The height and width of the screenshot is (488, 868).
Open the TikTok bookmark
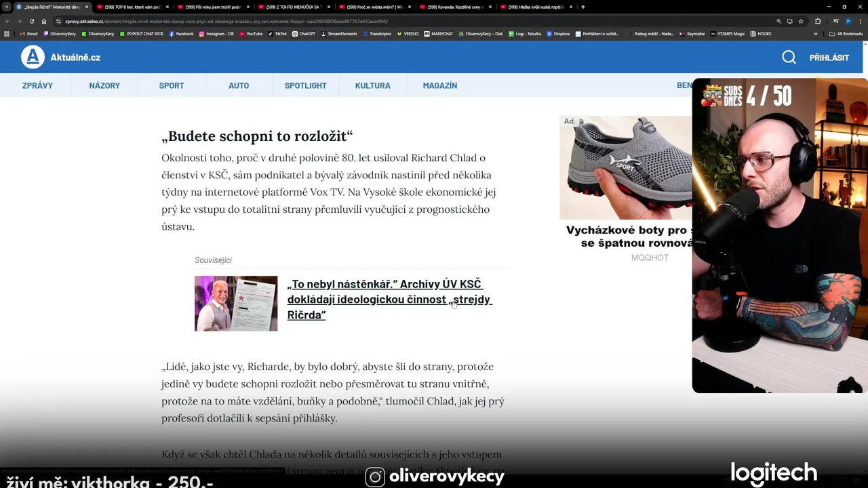(277, 33)
